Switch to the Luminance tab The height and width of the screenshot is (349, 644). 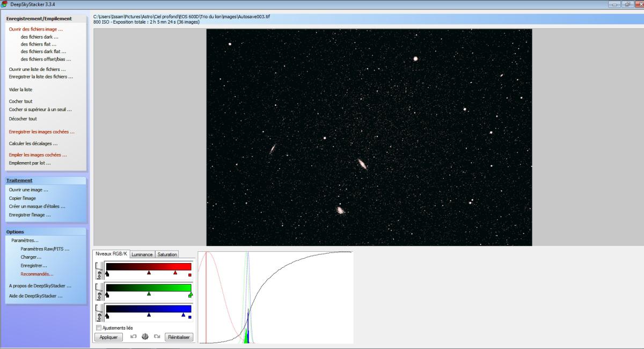click(x=142, y=255)
